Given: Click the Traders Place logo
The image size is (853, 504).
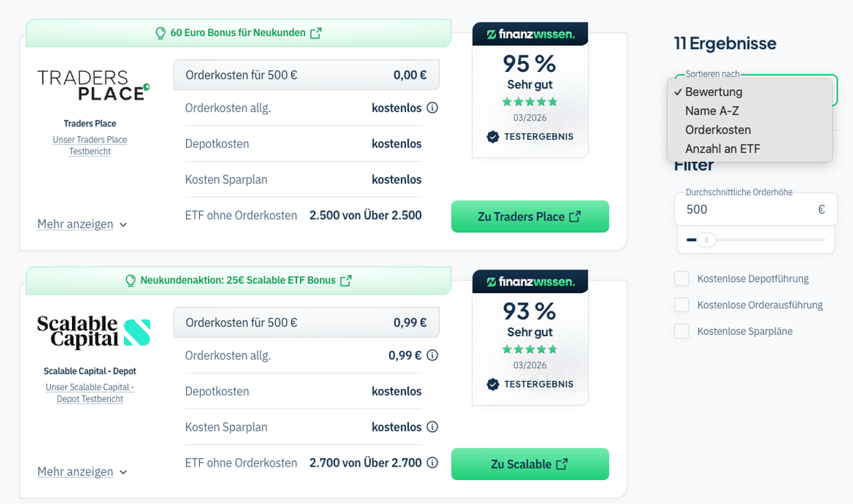Looking at the screenshot, I should (x=94, y=85).
